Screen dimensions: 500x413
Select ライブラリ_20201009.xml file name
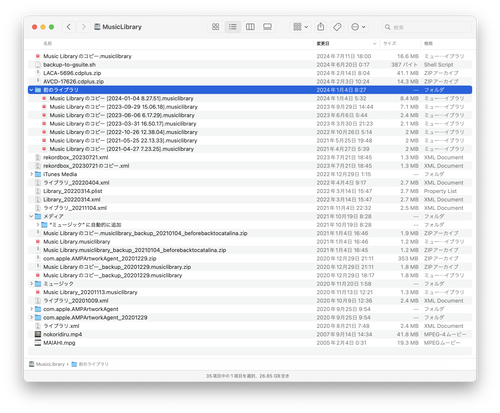pyautogui.click(x=76, y=301)
